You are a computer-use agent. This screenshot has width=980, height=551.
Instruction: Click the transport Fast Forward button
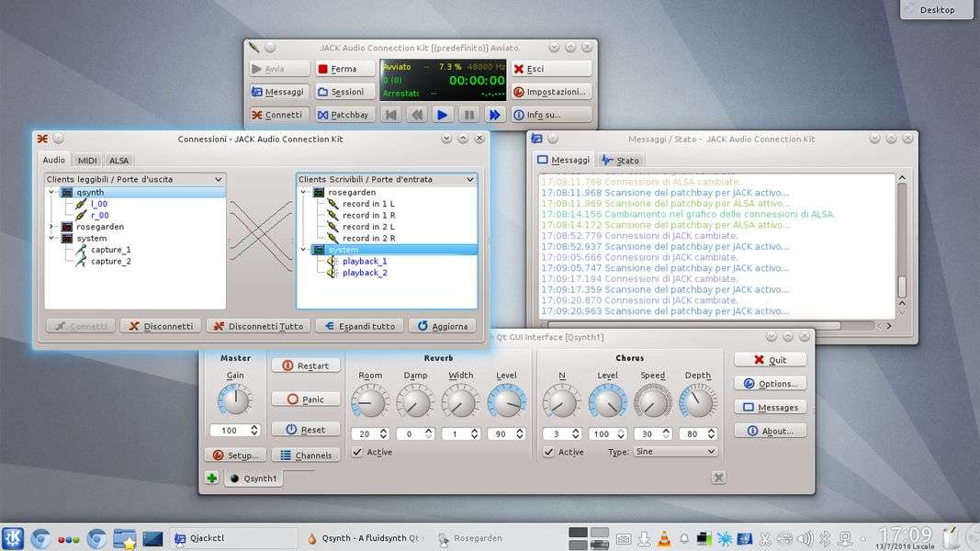494,115
